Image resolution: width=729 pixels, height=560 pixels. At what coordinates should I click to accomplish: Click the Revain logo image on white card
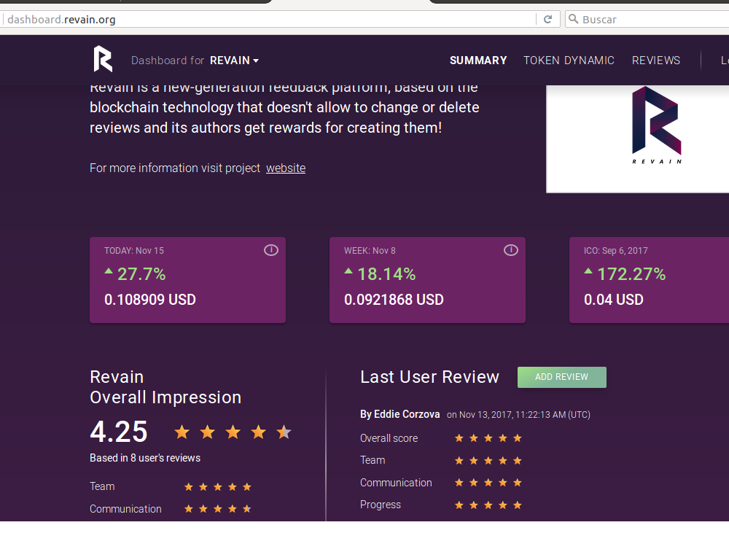[657, 125]
